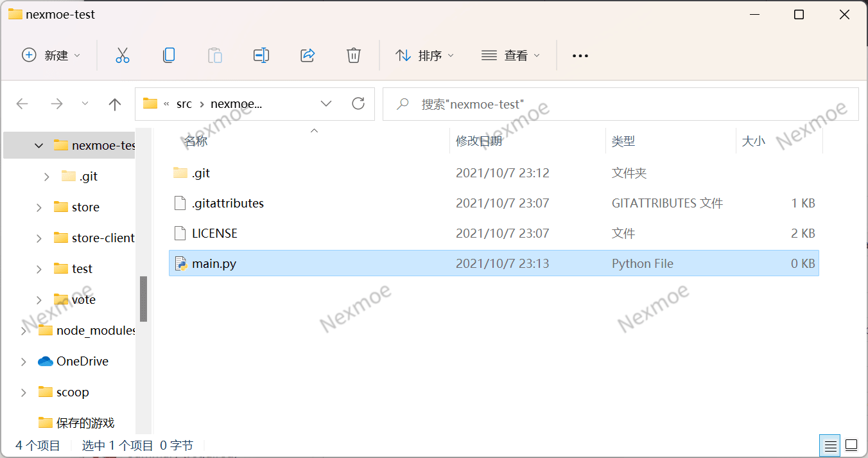Switch to large thumbnails view icon
The image size is (868, 458).
(851, 445)
